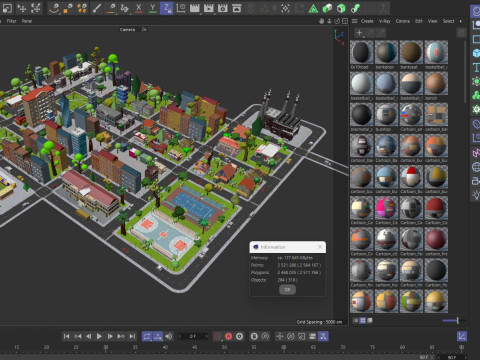Click the green capsule icon in toolbar
The image size is (480, 360).
pos(355,8)
